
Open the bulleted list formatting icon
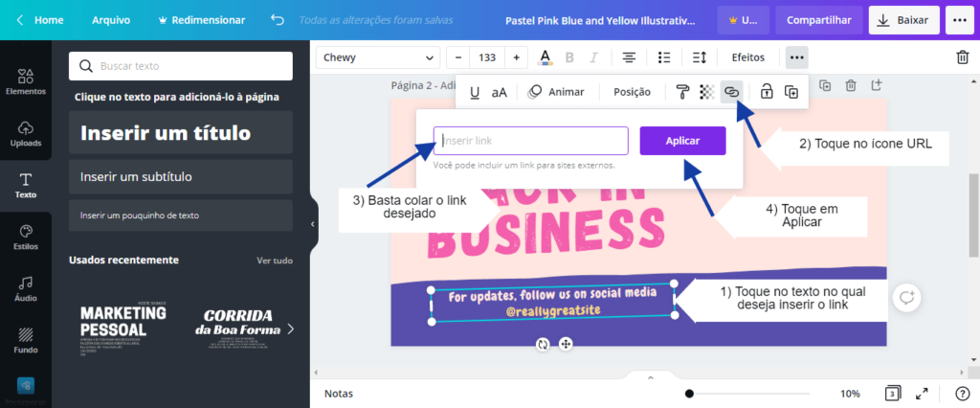(664, 57)
